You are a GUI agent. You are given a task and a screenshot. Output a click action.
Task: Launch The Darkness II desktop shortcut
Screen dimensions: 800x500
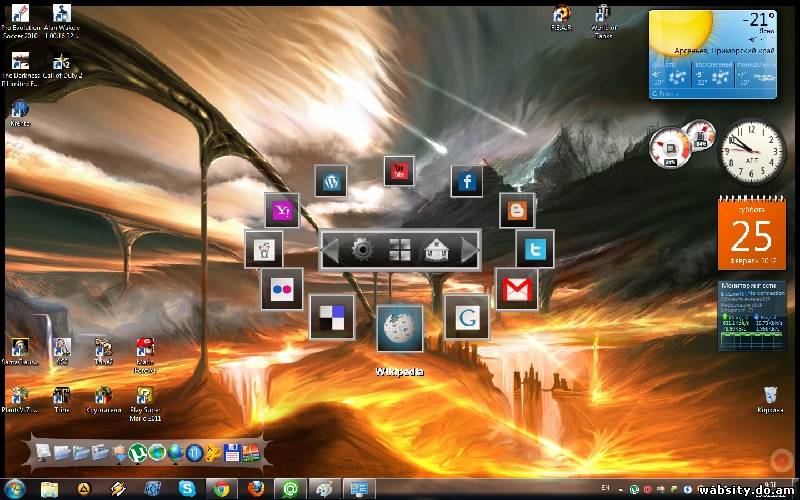coord(20,69)
